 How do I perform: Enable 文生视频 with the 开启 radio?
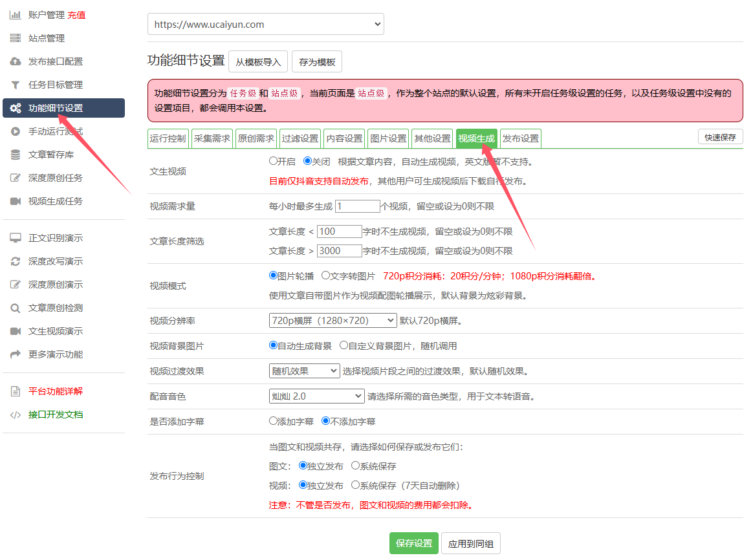pyautogui.click(x=273, y=161)
